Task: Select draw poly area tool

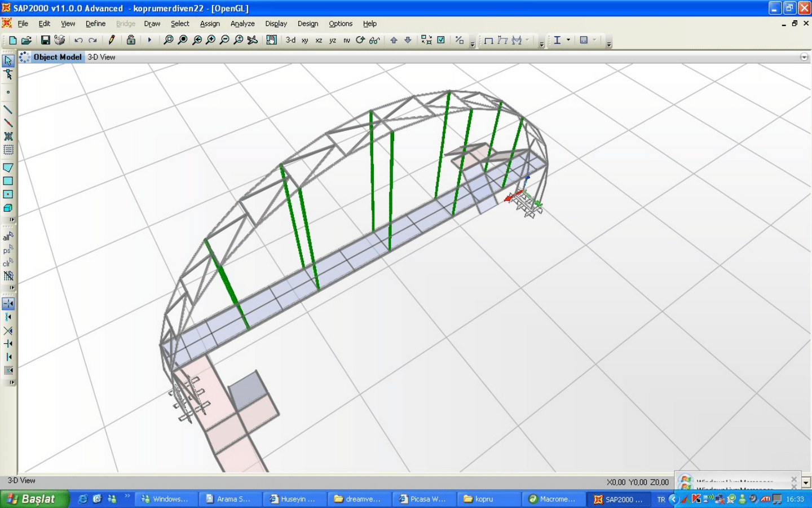Action: [8, 168]
